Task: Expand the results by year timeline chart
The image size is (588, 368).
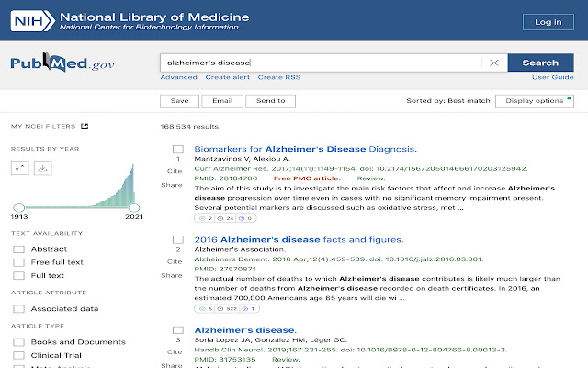Action: pyautogui.click(x=21, y=167)
